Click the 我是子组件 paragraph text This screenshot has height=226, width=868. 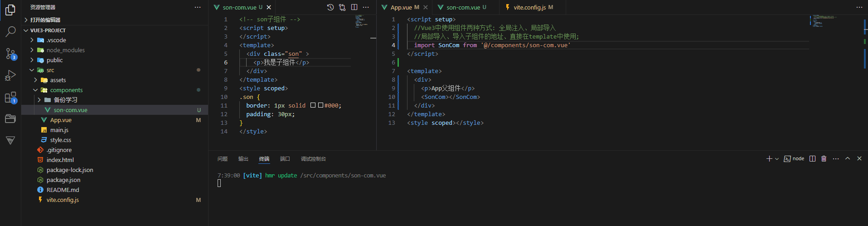click(x=280, y=63)
